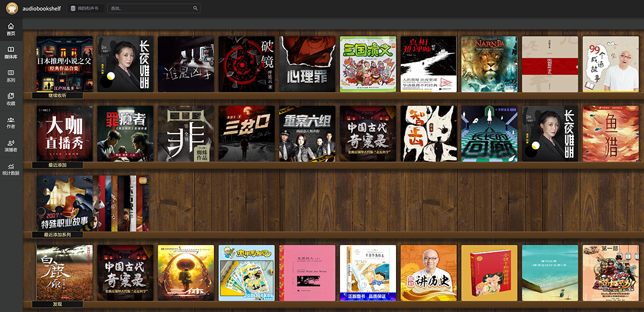Viewport: 644px width, 312px height.
Task: Open 讲历史 book cover
Action: pyautogui.click(x=429, y=273)
